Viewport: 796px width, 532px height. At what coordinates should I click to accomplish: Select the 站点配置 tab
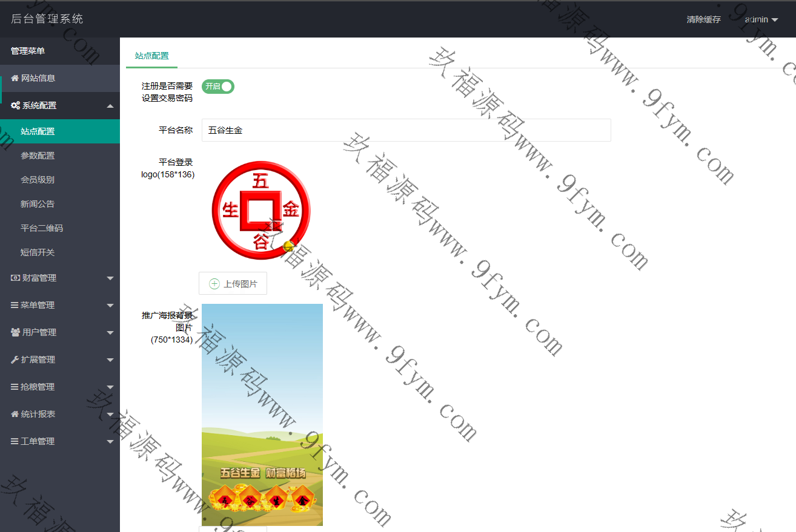151,56
